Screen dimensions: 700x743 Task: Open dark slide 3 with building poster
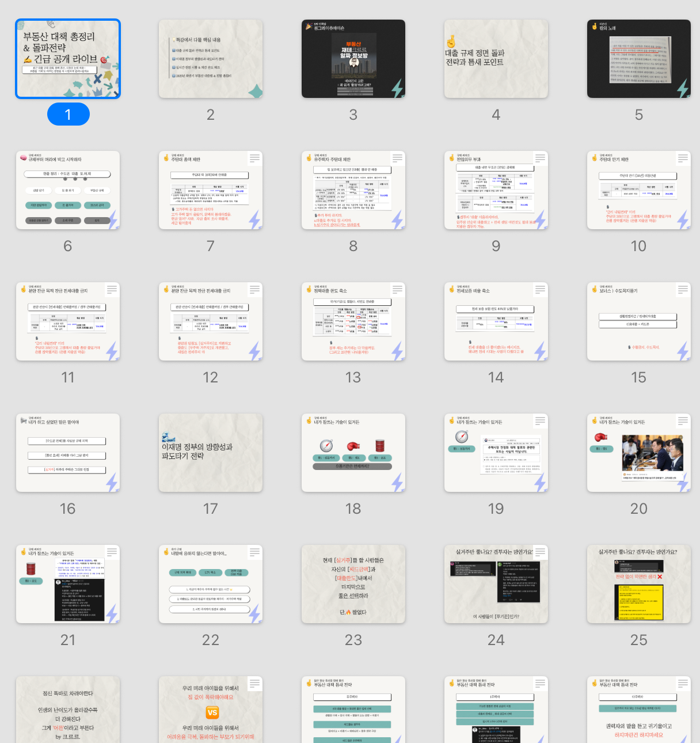pyautogui.click(x=353, y=59)
